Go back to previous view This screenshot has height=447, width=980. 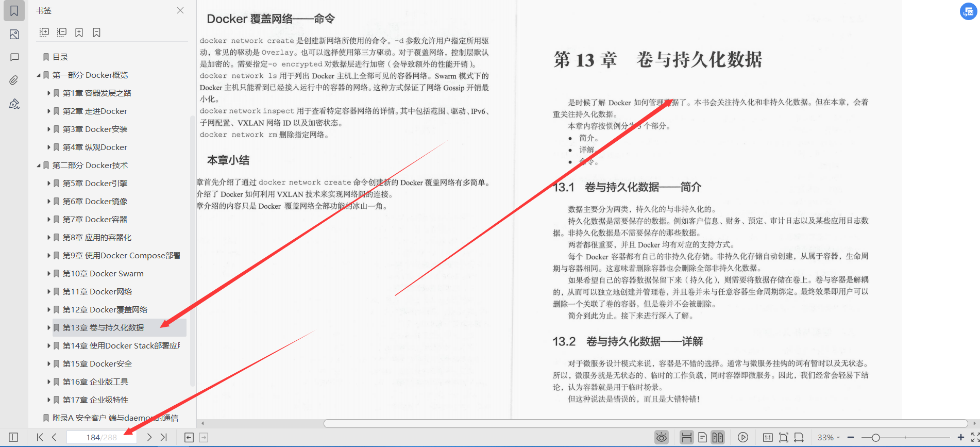[189, 437]
